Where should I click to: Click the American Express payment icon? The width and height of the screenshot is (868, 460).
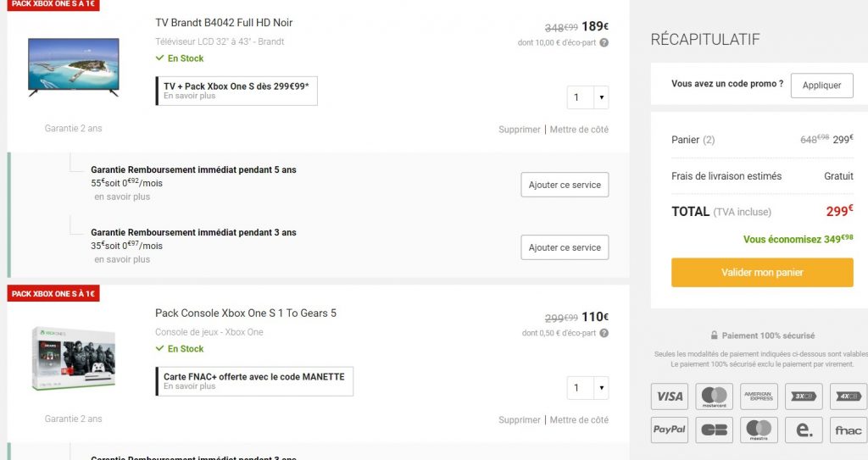coord(759,396)
